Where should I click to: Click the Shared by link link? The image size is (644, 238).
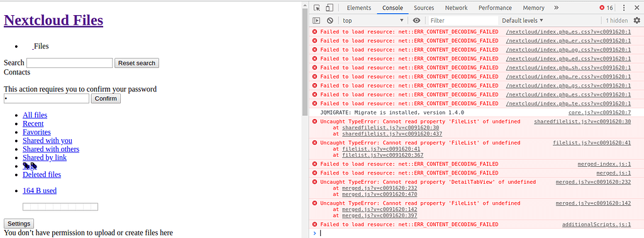click(45, 157)
